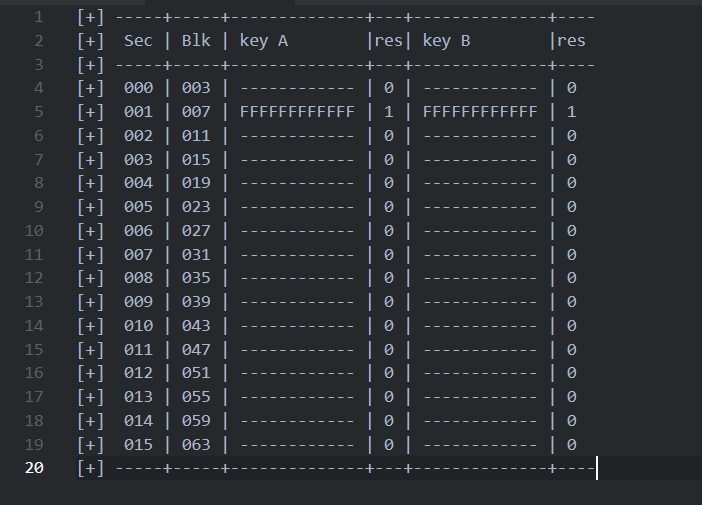
Task: Click line number 1 in the gutter
Action: (38, 17)
